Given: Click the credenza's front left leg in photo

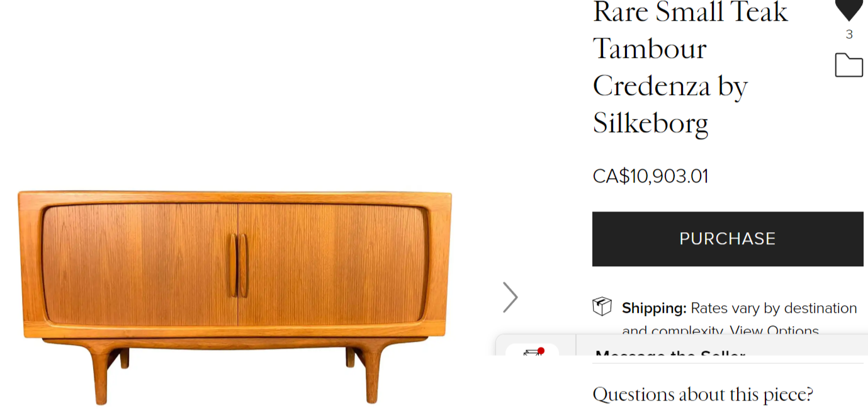Looking at the screenshot, I should (x=101, y=376).
